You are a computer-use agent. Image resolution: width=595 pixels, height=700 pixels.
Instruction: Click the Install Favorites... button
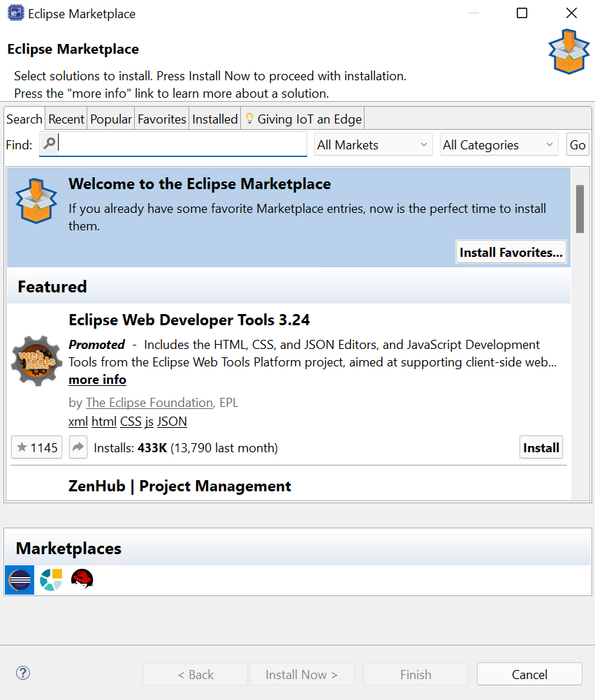pyautogui.click(x=511, y=252)
